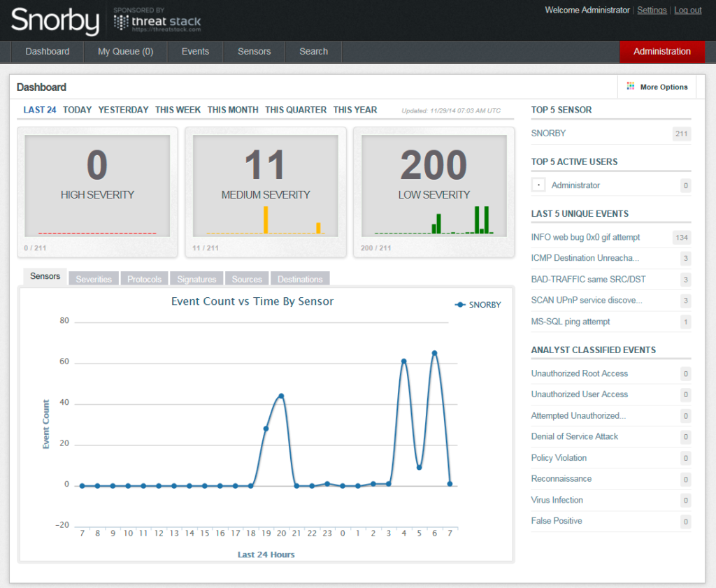Click the hour 5 data point
Screen dimensions: 716x588
[x=420, y=468]
